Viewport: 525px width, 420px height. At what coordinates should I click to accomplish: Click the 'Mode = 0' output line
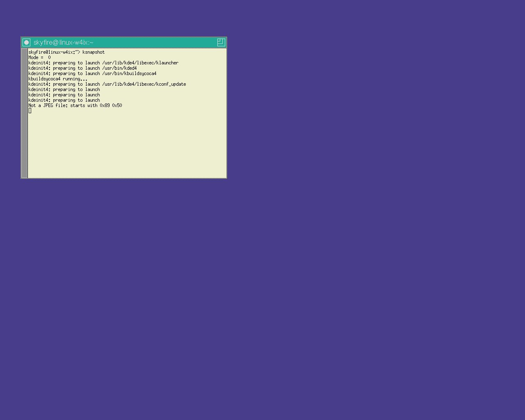tap(40, 57)
